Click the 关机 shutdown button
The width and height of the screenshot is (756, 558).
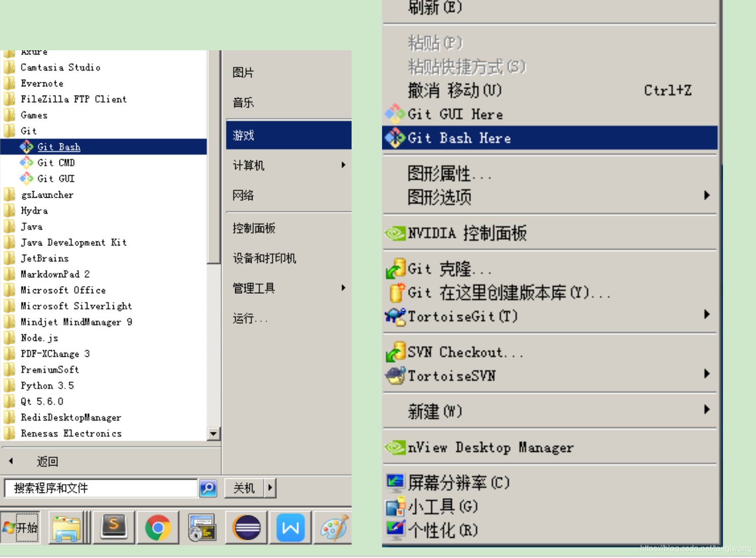pyautogui.click(x=244, y=488)
